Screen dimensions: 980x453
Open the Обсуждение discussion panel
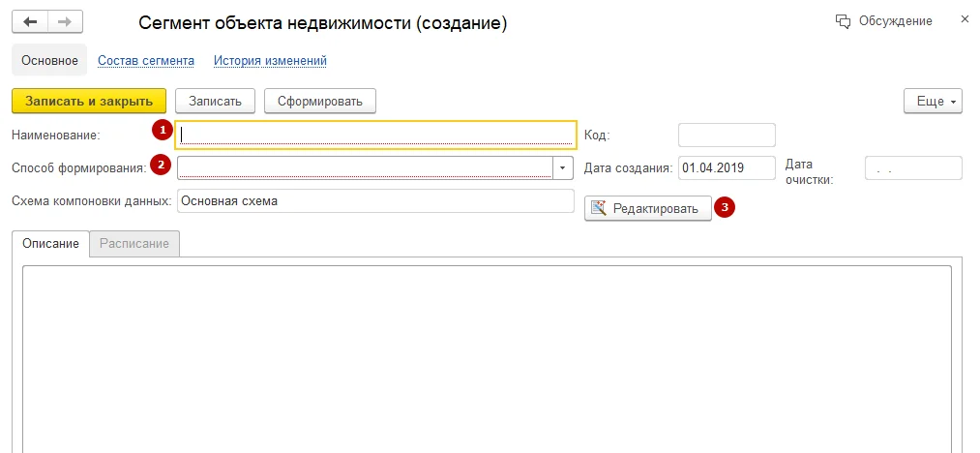tap(883, 20)
